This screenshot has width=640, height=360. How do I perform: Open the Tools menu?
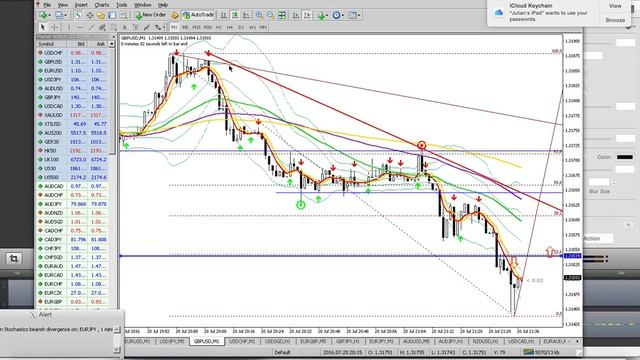[122, 5]
